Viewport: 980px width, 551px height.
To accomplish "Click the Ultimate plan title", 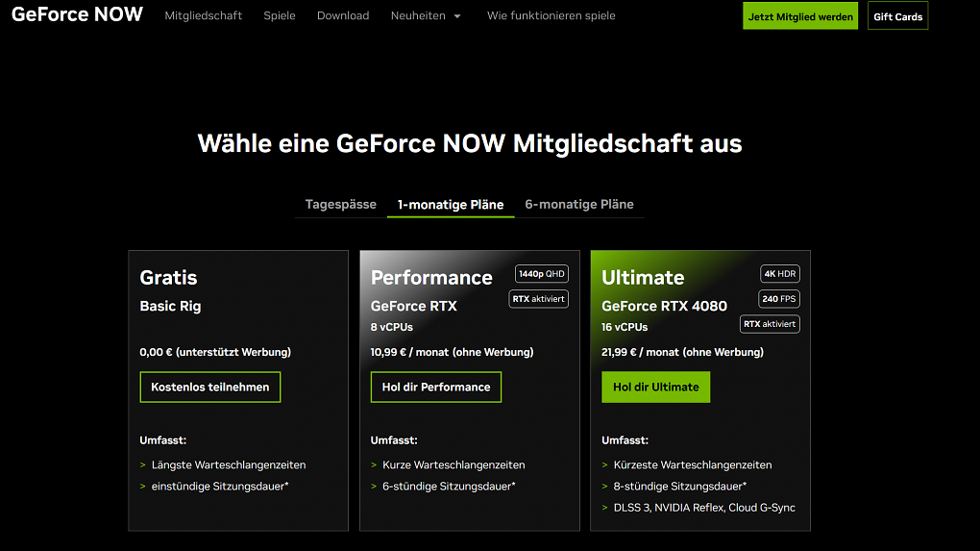I will pyautogui.click(x=643, y=278).
